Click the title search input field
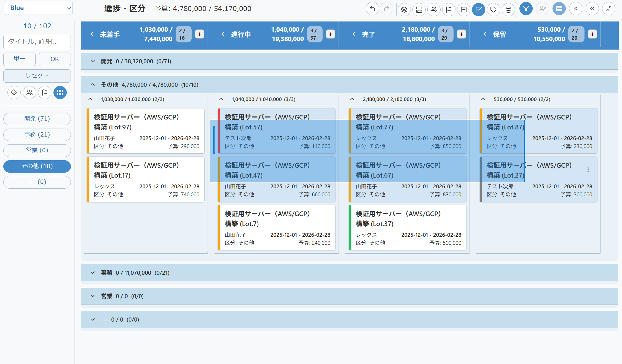This screenshot has width=622, height=364. [x=37, y=42]
